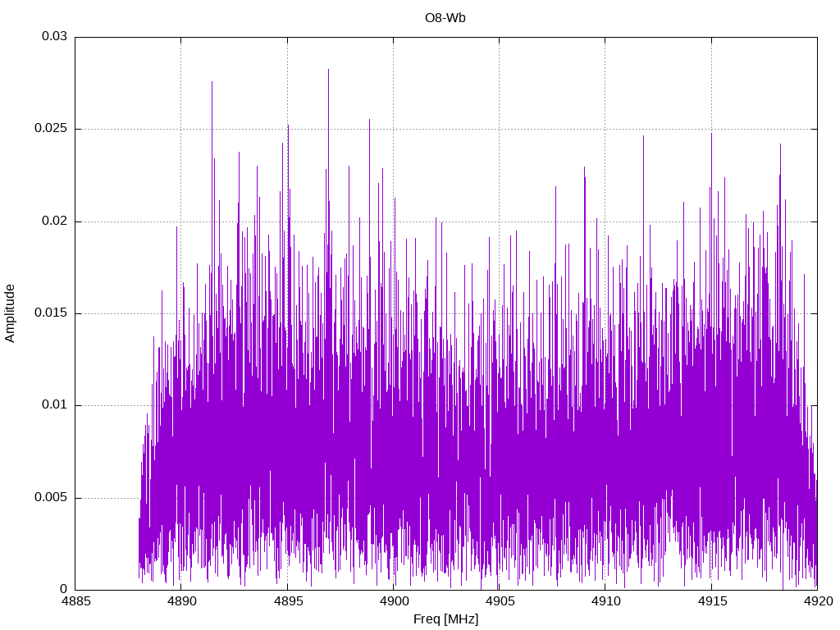This screenshot has width=840, height=630.
Task: Click the 0.005 y-axis tick label
Action: point(51,497)
